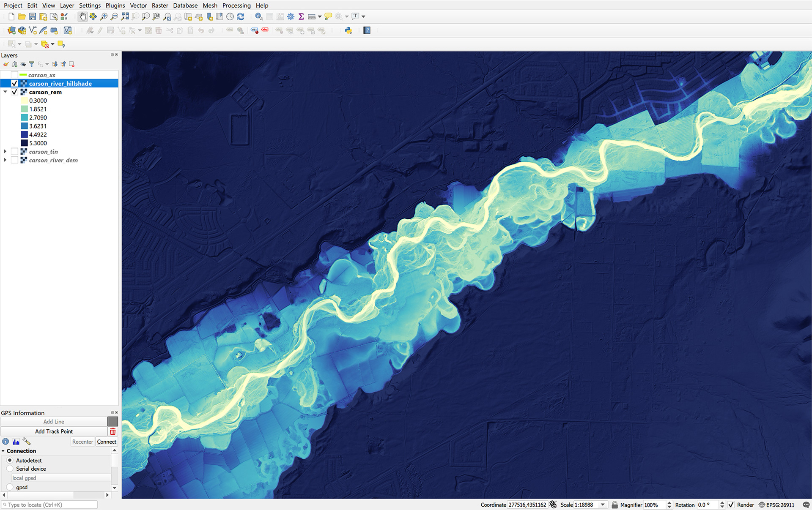Image resolution: width=812 pixels, height=510 pixels.
Task: Open project using the folder icon
Action: (x=22, y=16)
